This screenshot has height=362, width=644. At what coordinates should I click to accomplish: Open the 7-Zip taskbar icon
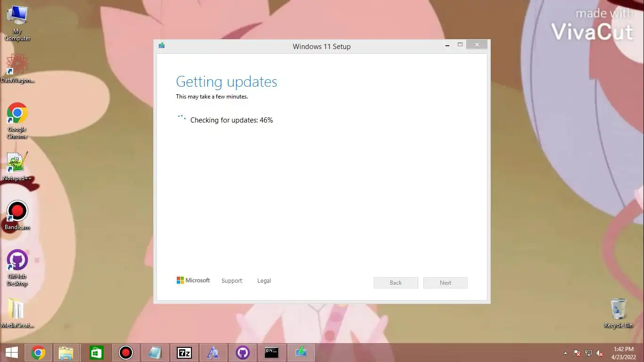[184, 353]
